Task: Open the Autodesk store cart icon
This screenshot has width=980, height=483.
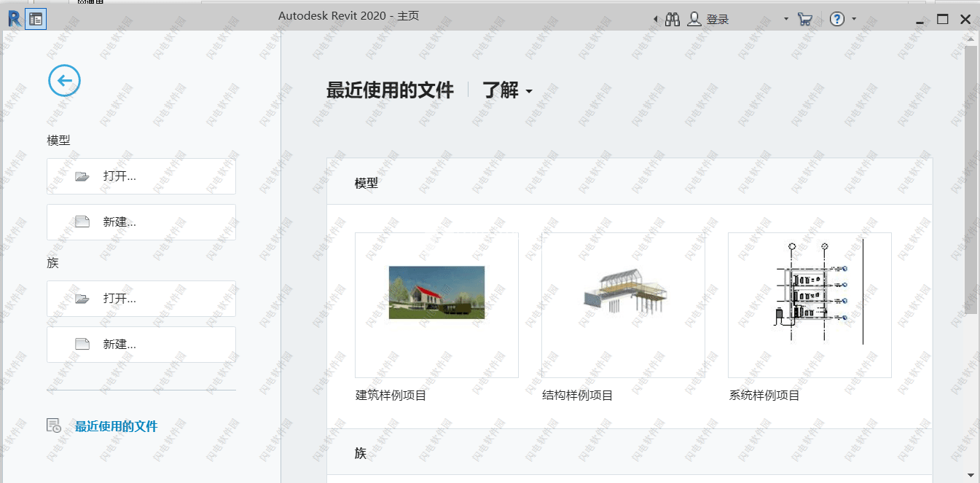Action: pyautogui.click(x=805, y=20)
